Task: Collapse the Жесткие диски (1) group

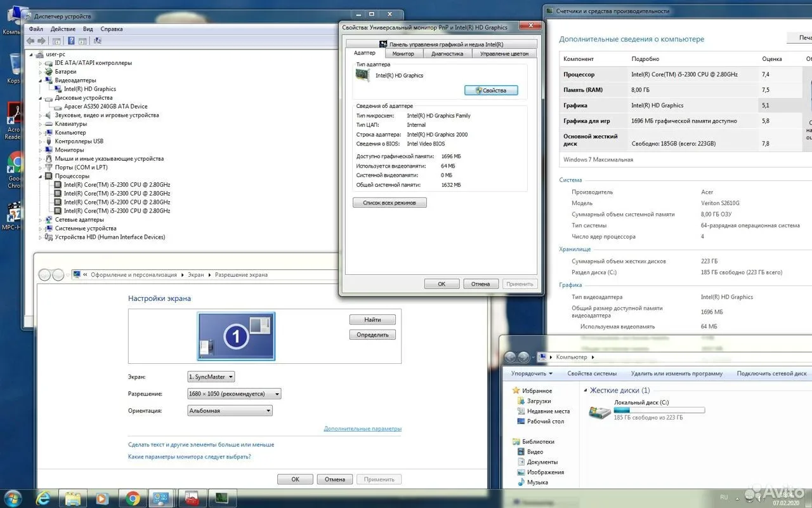Action: click(x=585, y=391)
